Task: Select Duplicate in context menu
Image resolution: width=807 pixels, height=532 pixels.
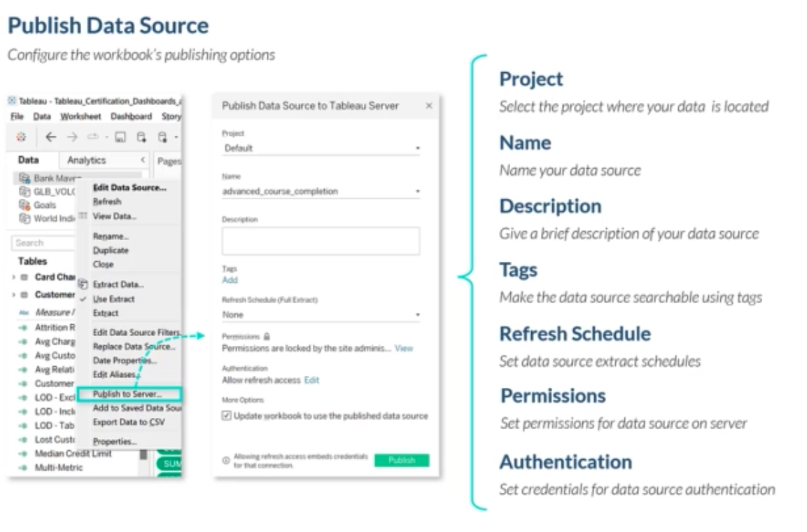Action: point(111,250)
